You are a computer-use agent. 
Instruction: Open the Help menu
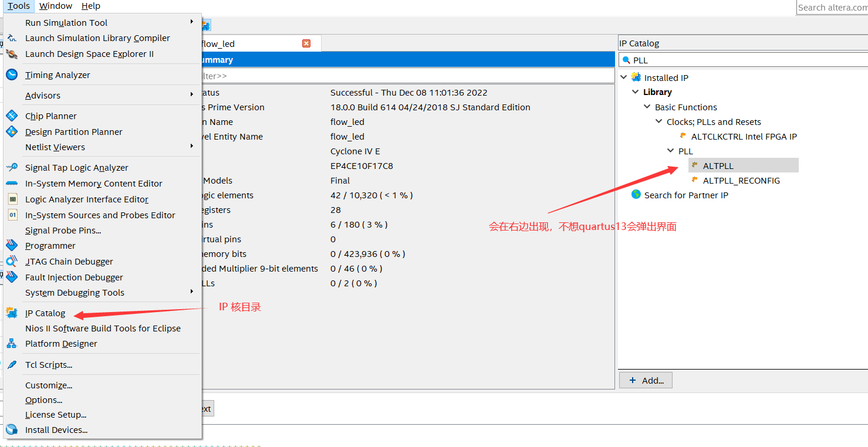[91, 6]
